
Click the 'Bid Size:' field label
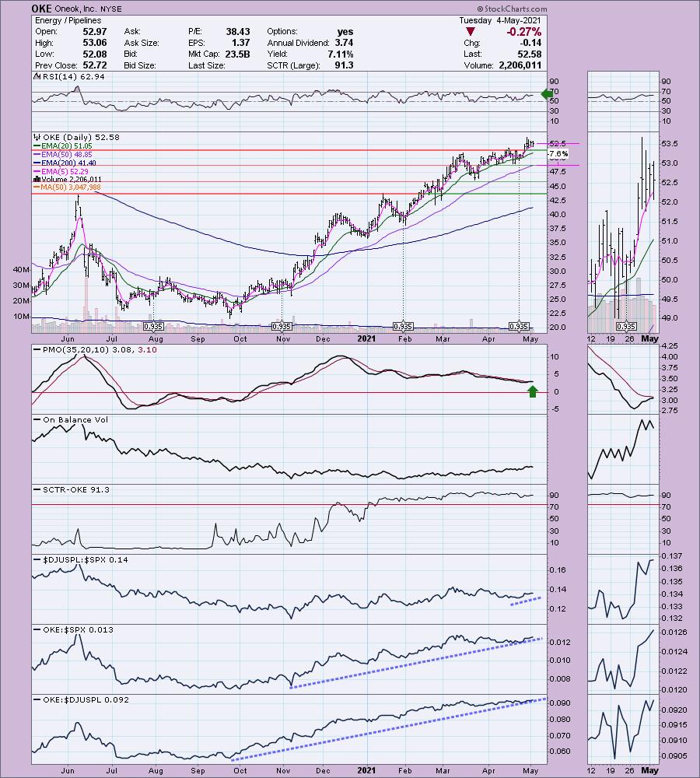pyautogui.click(x=140, y=65)
